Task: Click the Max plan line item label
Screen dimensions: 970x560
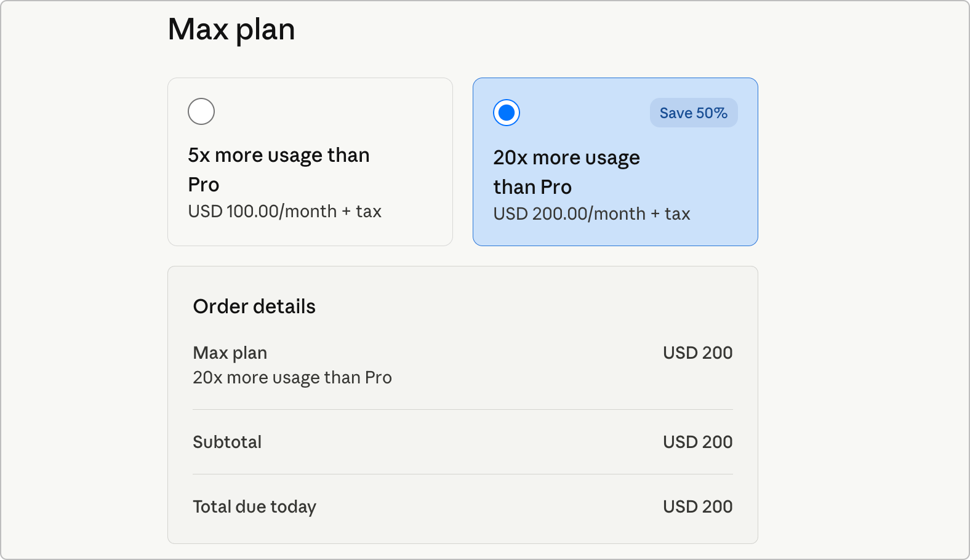Action: point(230,353)
